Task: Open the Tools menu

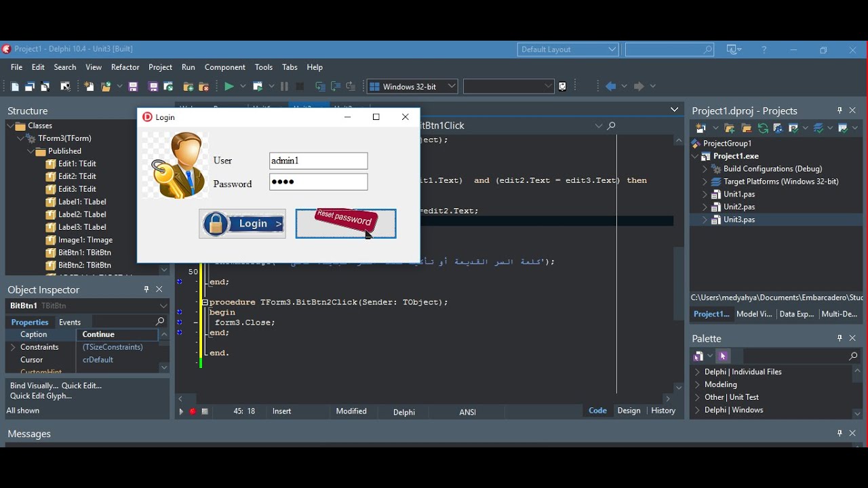Action: point(264,68)
